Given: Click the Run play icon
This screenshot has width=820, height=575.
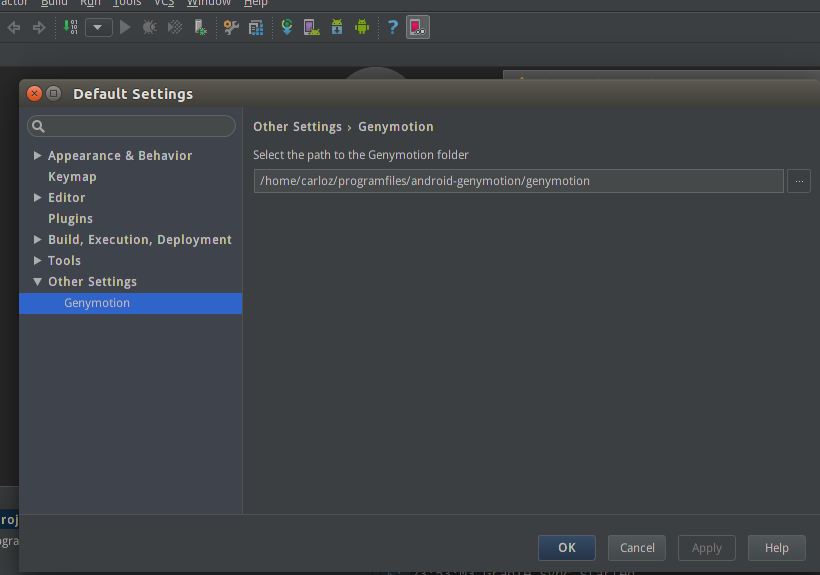Looking at the screenshot, I should 125,27.
